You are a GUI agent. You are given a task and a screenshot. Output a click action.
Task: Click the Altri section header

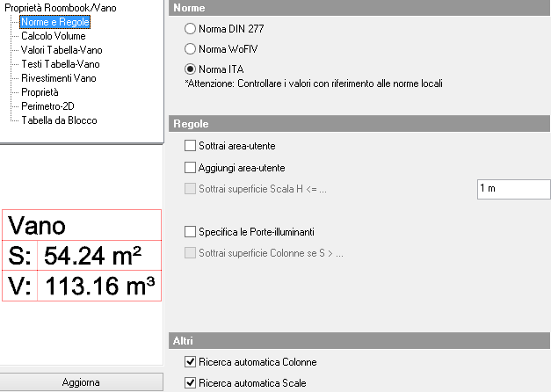(x=359, y=341)
